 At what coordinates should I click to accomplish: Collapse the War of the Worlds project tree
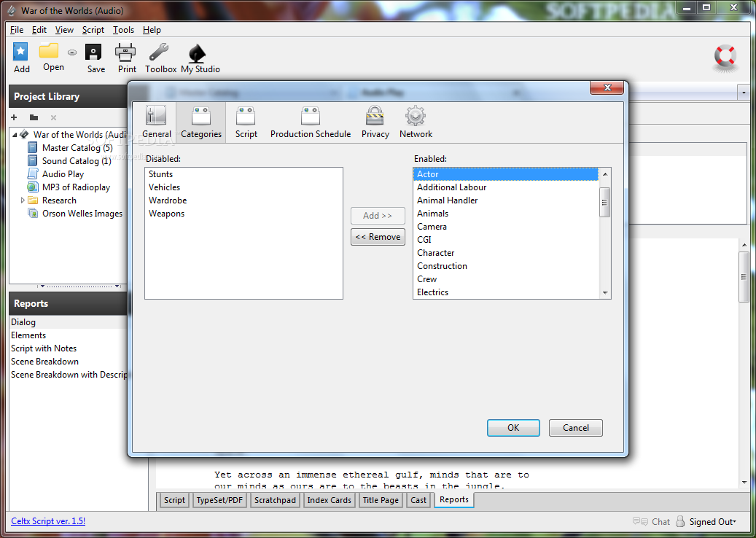[15, 134]
